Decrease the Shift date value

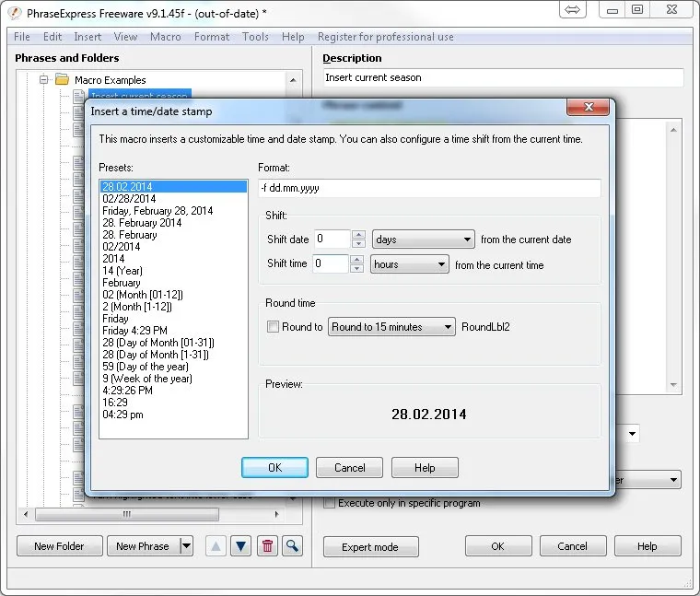358,244
